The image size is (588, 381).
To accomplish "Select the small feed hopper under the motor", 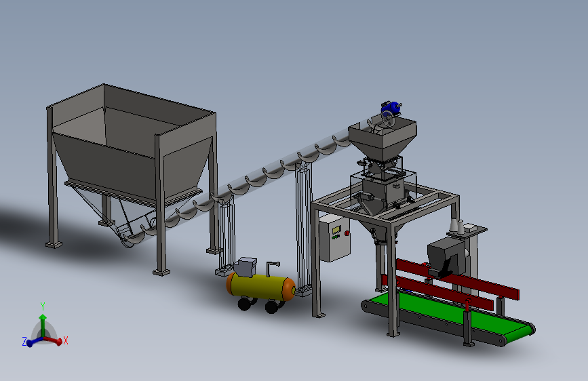I will pyautogui.click(x=383, y=140).
